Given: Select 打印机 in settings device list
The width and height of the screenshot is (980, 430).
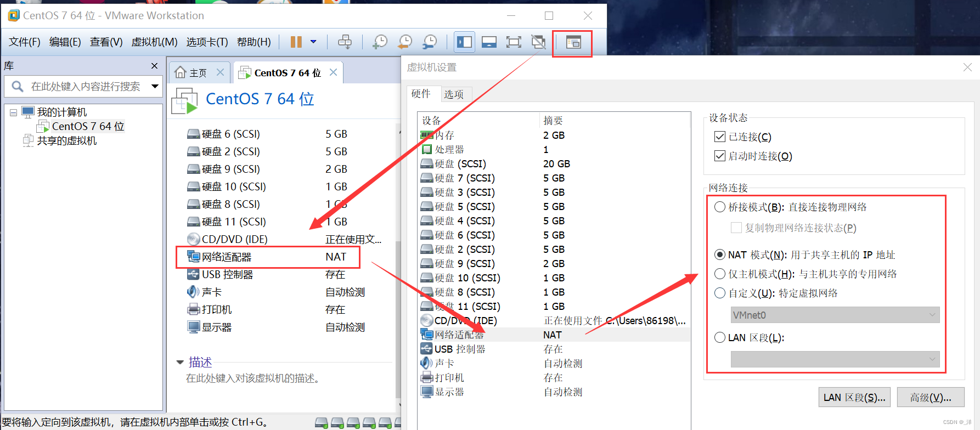Looking at the screenshot, I should 554,377.
